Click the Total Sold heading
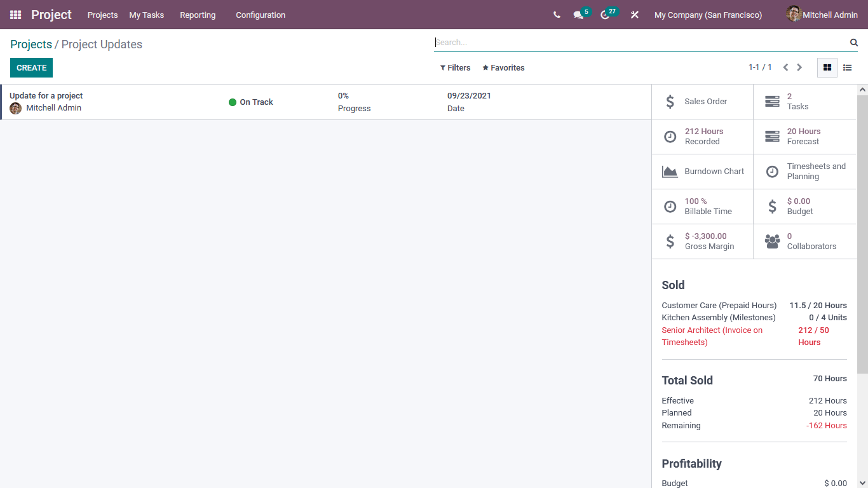This screenshot has width=868, height=488. tap(688, 381)
